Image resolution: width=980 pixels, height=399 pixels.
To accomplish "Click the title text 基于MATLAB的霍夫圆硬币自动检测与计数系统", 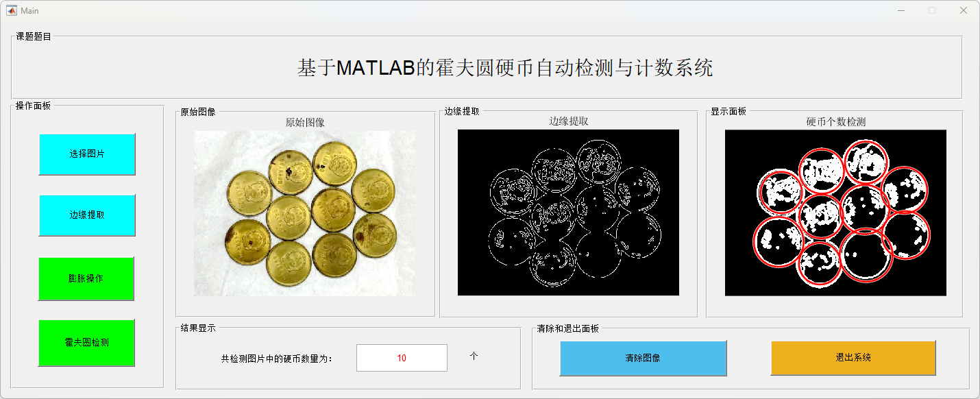I will coord(504,68).
